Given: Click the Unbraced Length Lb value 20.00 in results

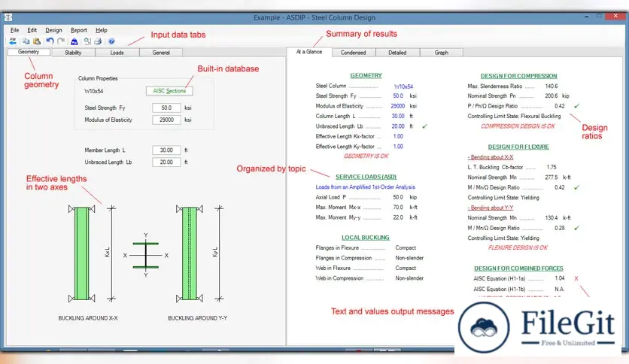Looking at the screenshot, I should click(398, 126).
